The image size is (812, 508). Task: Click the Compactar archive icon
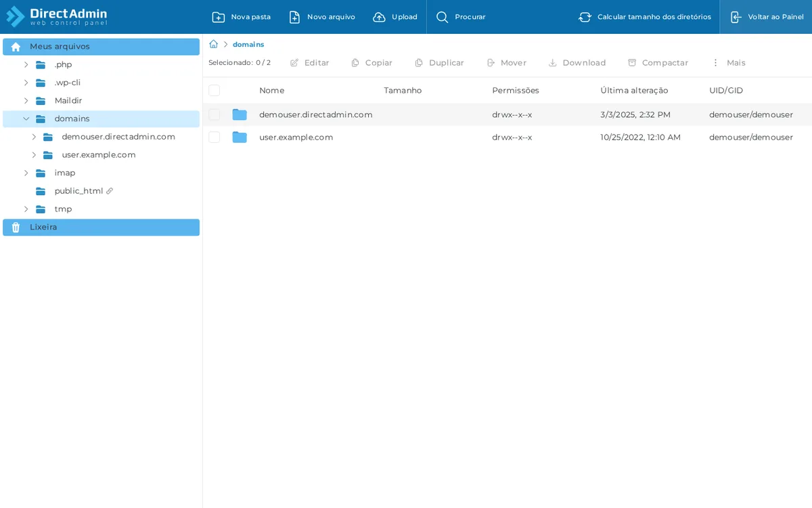tap(632, 62)
